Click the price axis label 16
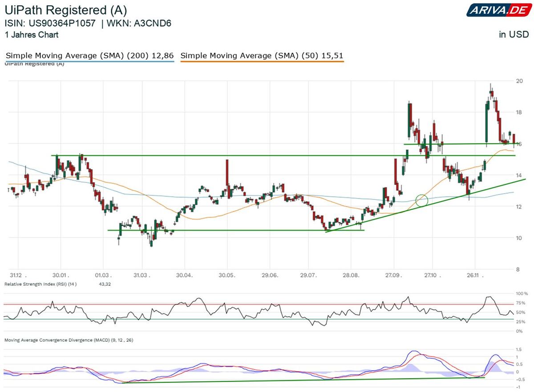Screen dimensions: 534x392 pyautogui.click(x=519, y=144)
